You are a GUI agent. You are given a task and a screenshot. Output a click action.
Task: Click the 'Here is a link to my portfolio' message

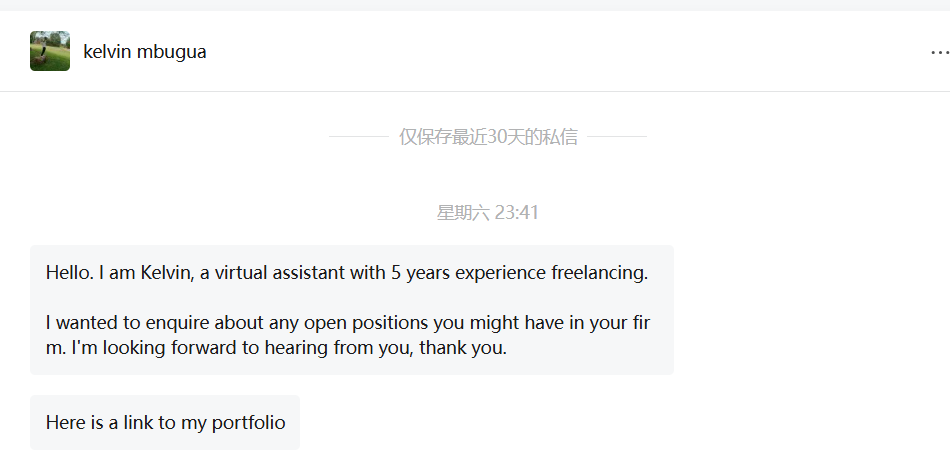pos(165,422)
